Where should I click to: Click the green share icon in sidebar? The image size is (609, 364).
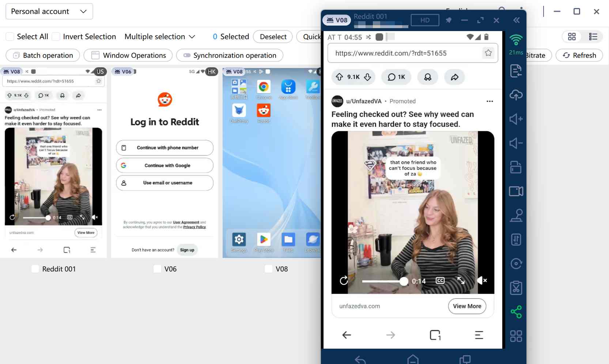pyautogui.click(x=516, y=312)
